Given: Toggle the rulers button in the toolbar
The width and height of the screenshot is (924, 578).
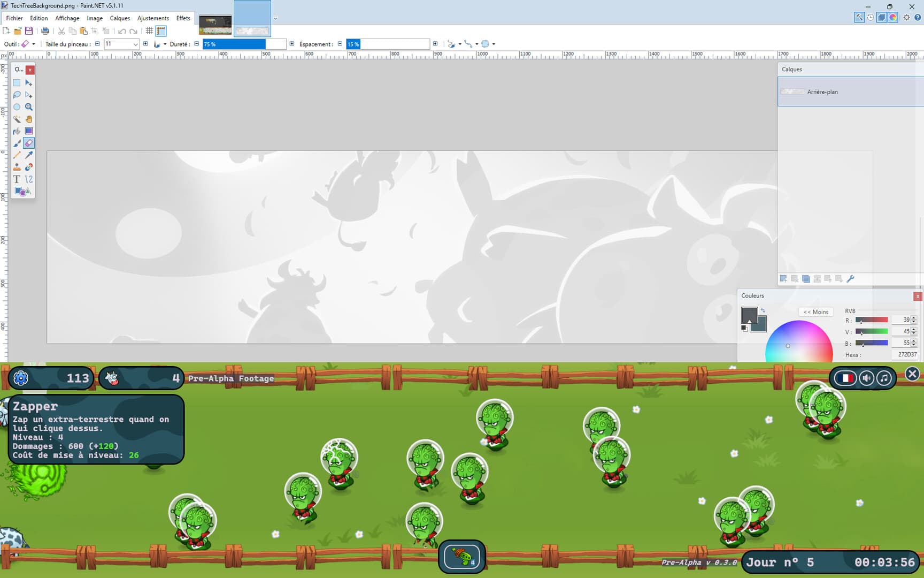Looking at the screenshot, I should pyautogui.click(x=160, y=31).
